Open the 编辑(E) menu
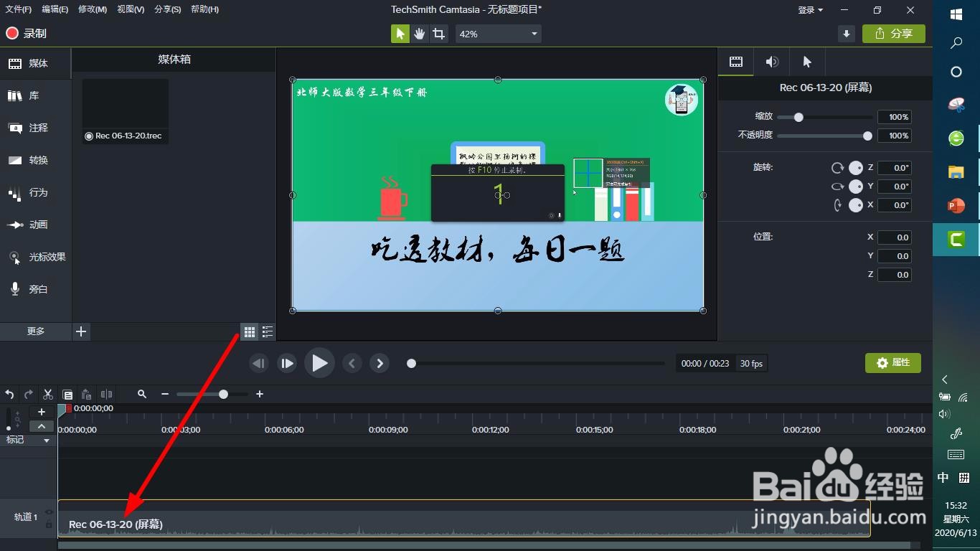The width and height of the screenshot is (980, 551). (x=55, y=9)
